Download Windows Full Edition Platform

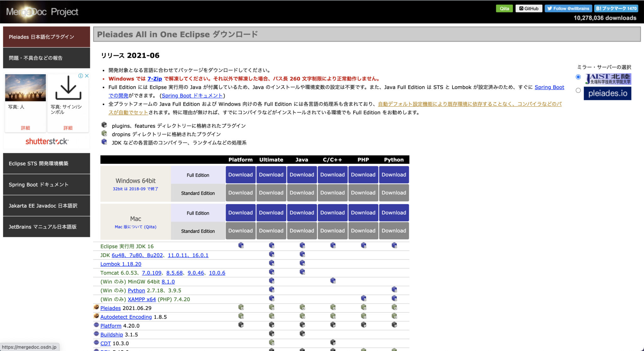(241, 175)
